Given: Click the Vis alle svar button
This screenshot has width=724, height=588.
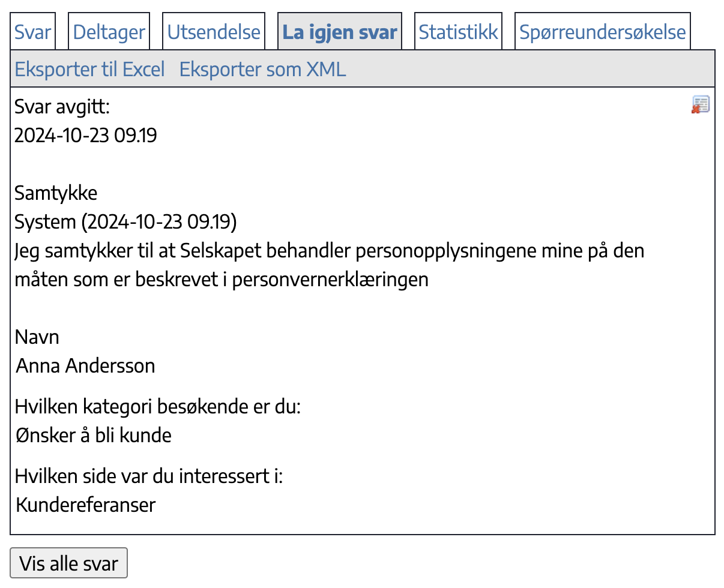Looking at the screenshot, I should point(69,563).
